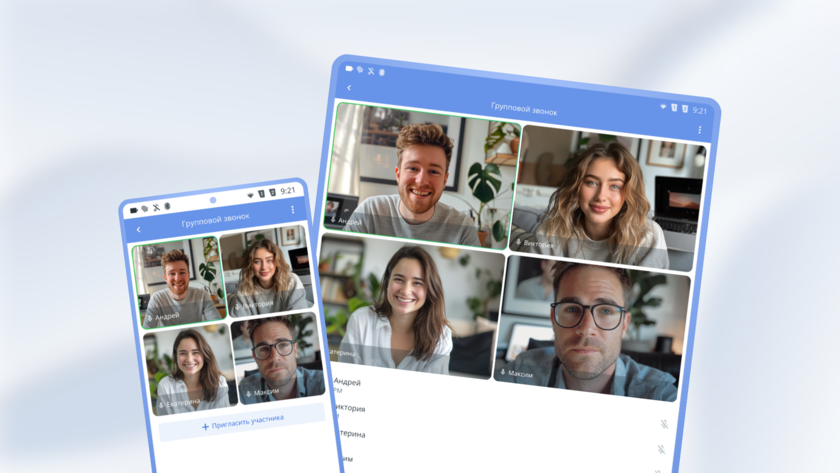840x473 pixels.
Task: Select Виктория's video tile on the phone
Action: 267,271
